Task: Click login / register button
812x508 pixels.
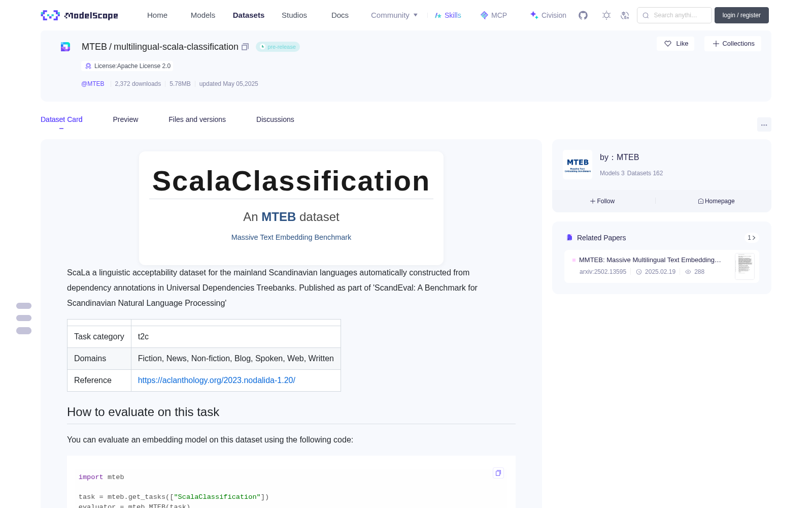Action: [741, 15]
